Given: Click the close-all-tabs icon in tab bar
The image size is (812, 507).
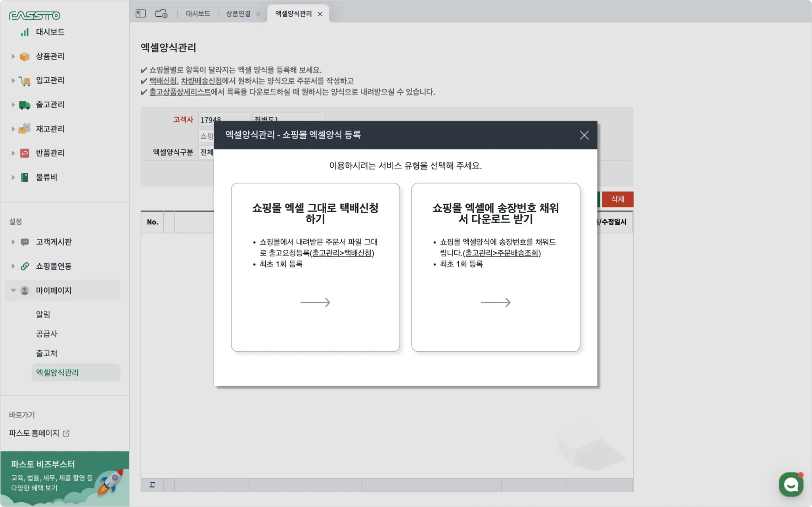Looking at the screenshot, I should 161,13.
